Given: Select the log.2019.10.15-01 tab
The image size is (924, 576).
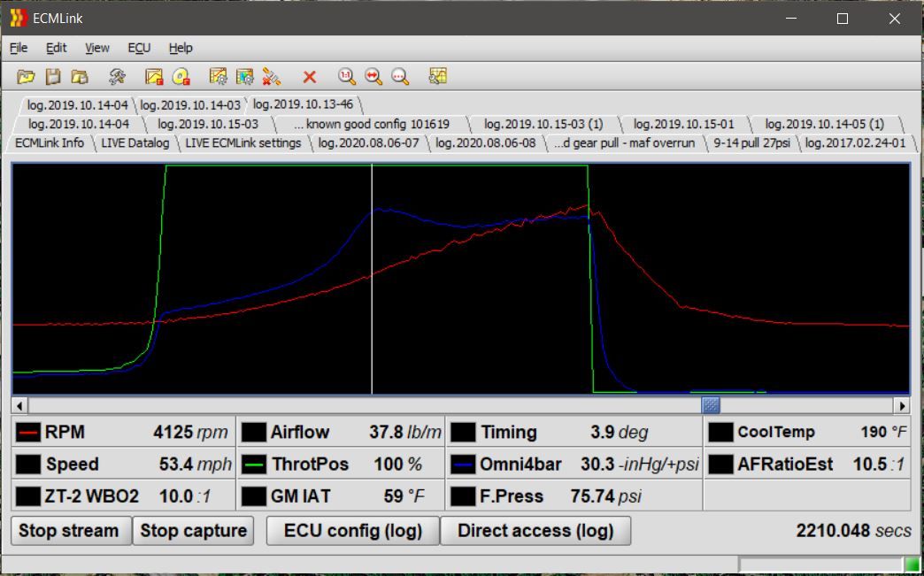Looking at the screenshot, I should pos(683,124).
